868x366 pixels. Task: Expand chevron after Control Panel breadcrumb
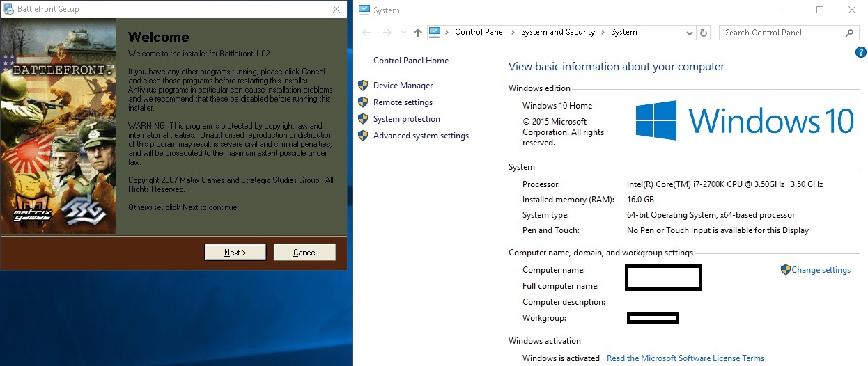coord(513,32)
